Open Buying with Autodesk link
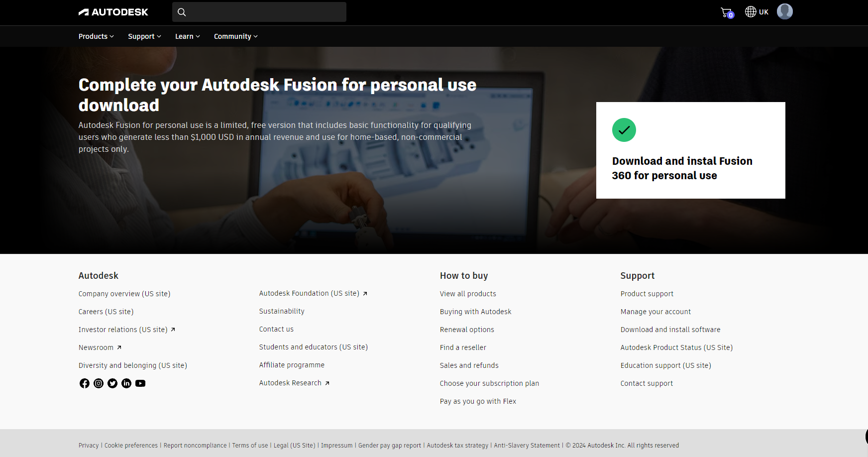 tap(476, 312)
